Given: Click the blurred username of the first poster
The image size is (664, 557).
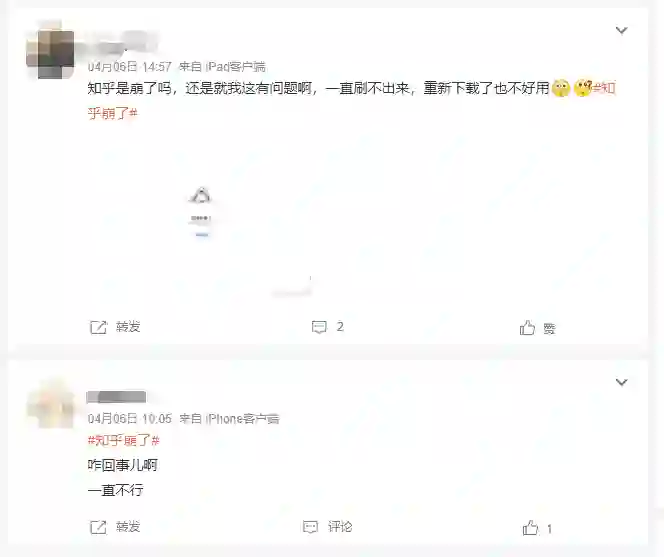Looking at the screenshot, I should [x=122, y=43].
